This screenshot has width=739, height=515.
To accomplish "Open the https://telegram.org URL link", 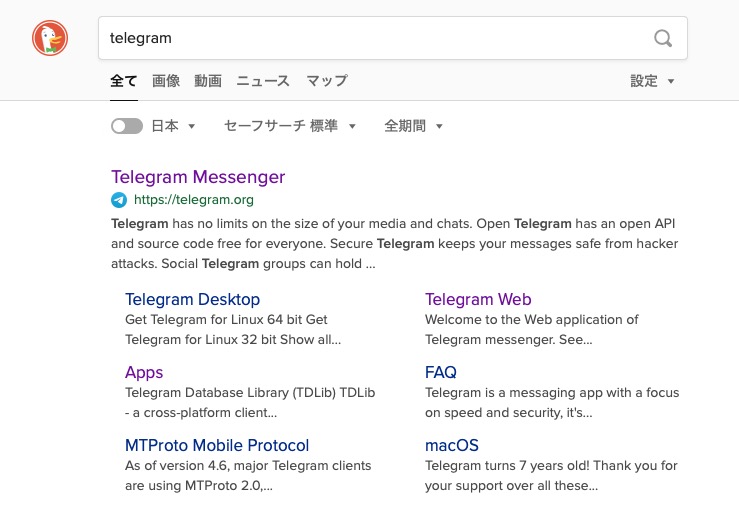I will 194,200.
